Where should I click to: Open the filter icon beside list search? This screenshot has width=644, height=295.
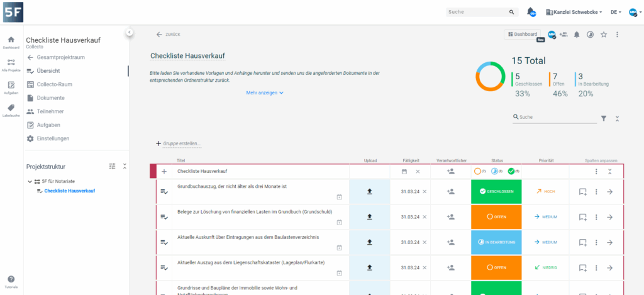(604, 118)
